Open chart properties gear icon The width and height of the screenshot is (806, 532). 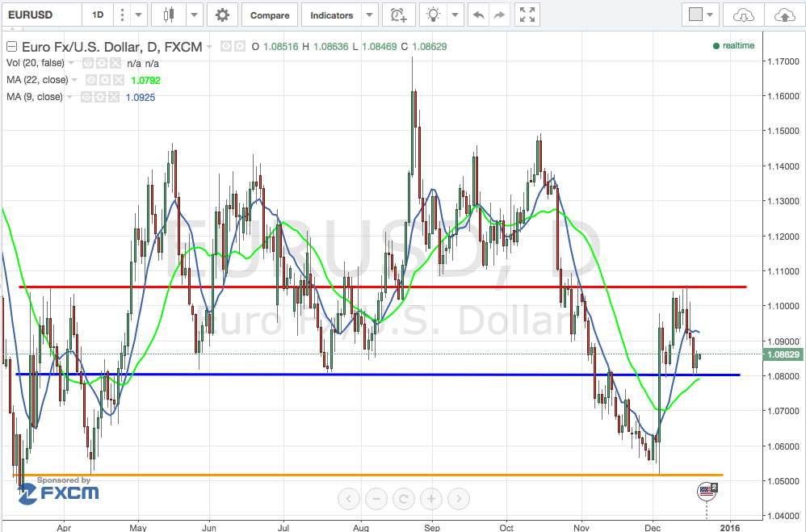click(222, 15)
